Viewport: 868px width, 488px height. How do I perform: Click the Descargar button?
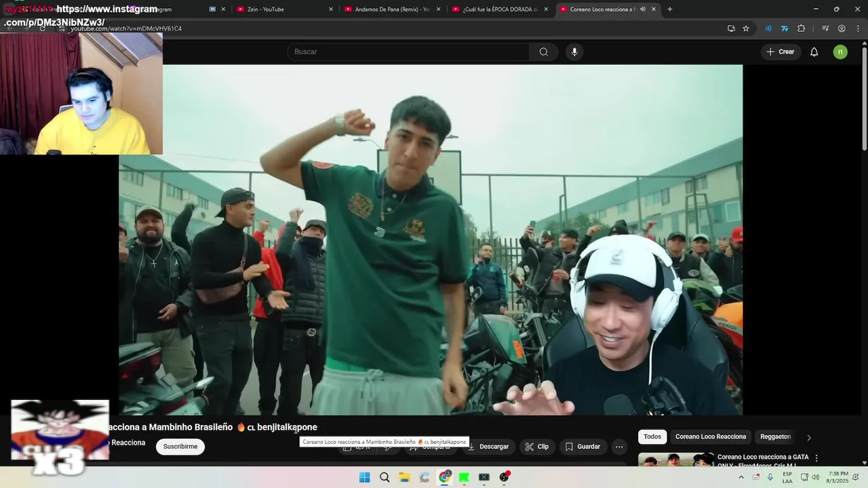(488, 447)
